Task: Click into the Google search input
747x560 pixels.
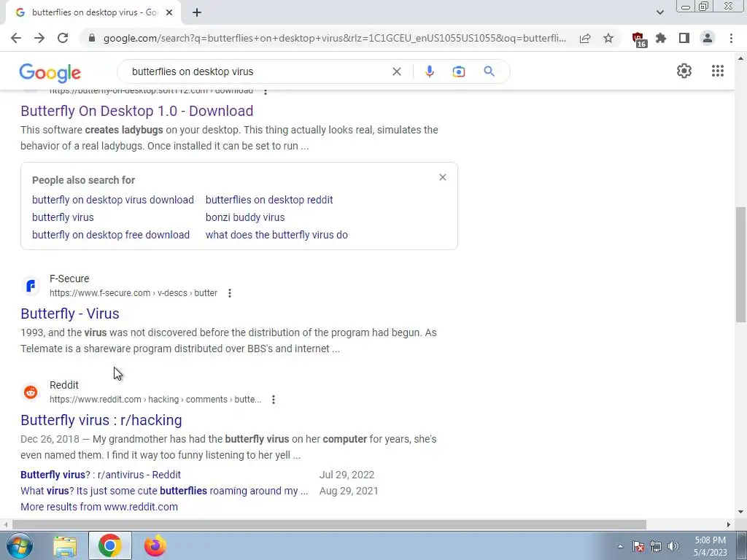Action: click(258, 71)
